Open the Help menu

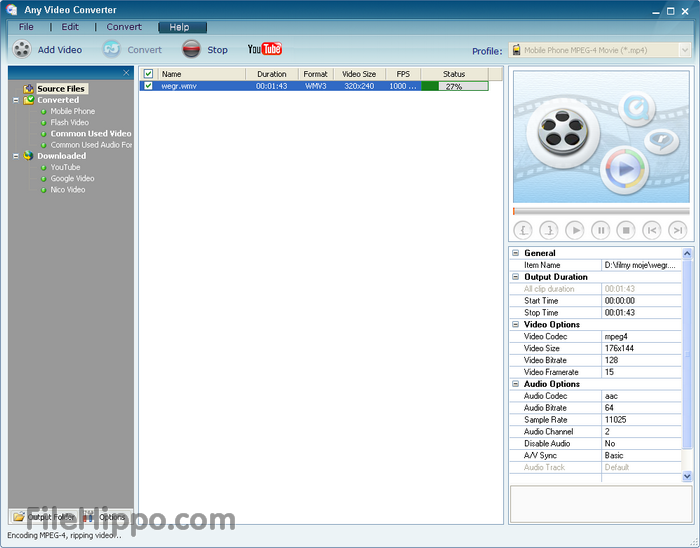(x=183, y=27)
